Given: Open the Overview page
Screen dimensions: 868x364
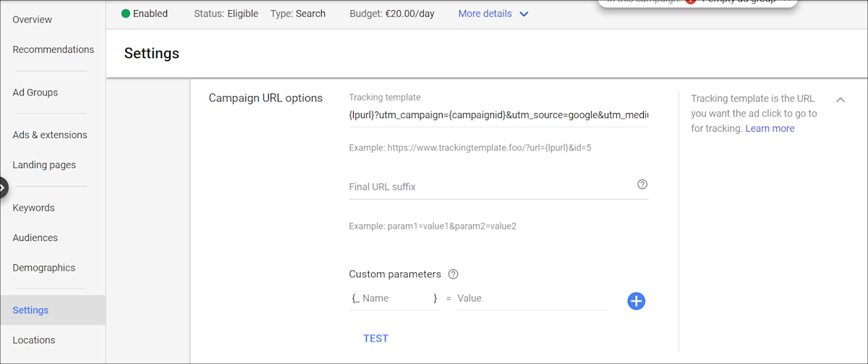Looking at the screenshot, I should (x=33, y=19).
